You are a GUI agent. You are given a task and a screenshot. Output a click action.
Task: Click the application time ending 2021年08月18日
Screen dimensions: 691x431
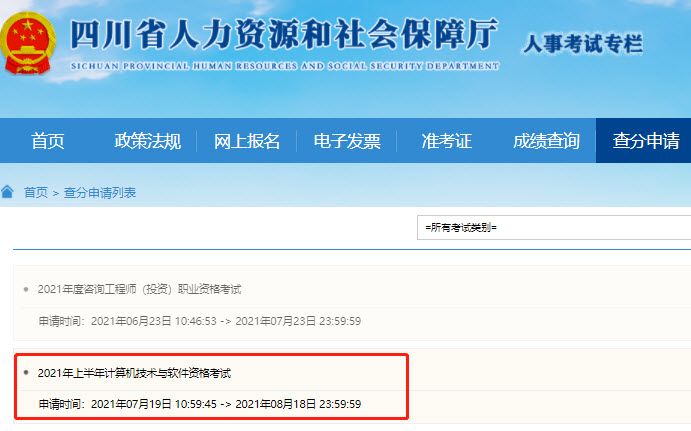pyautogui.click(x=199, y=404)
